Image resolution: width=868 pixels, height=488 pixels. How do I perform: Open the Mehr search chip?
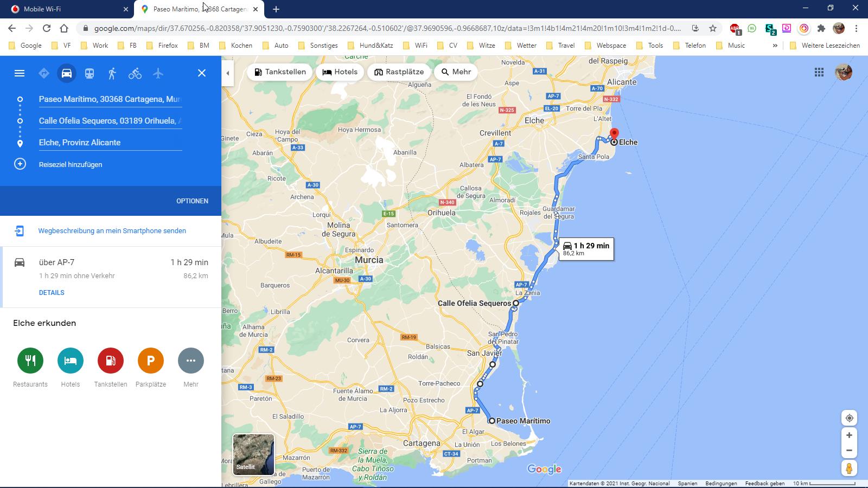coord(456,72)
